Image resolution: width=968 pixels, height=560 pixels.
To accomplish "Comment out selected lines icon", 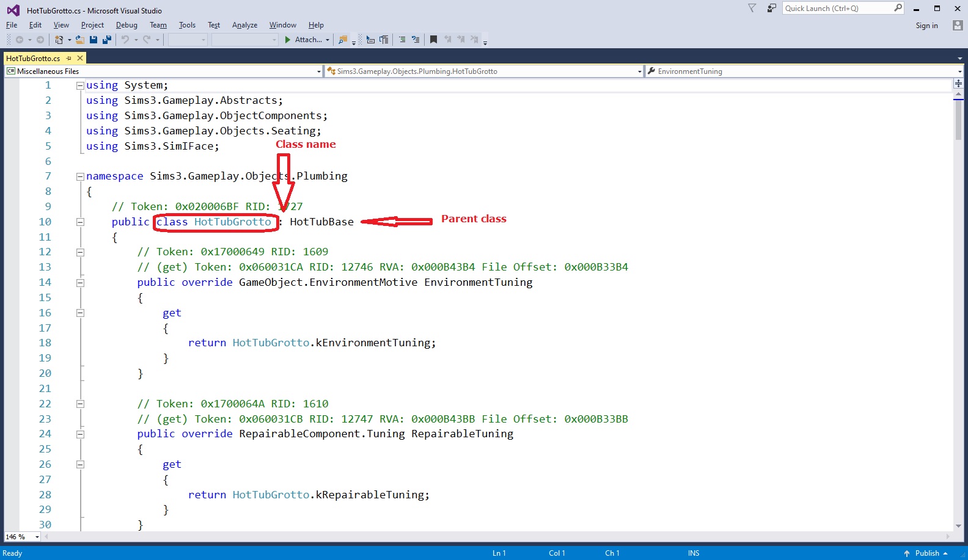I will click(402, 40).
